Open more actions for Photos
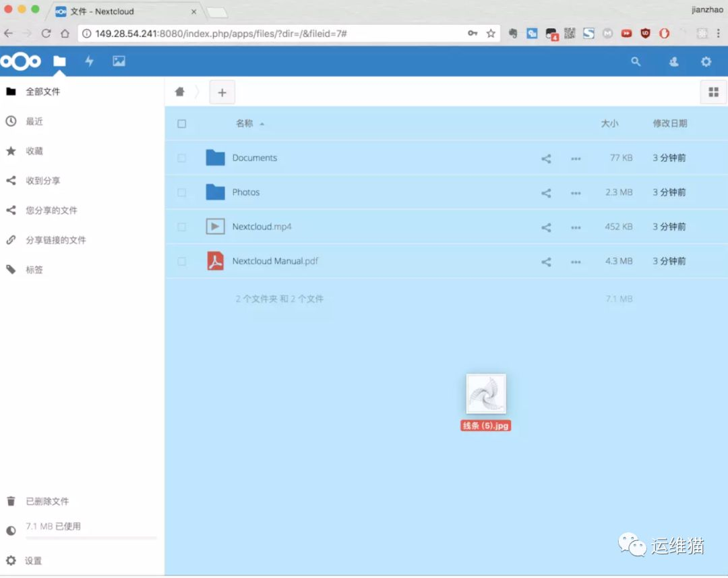Viewport: 728px width, 578px height. coord(576,193)
